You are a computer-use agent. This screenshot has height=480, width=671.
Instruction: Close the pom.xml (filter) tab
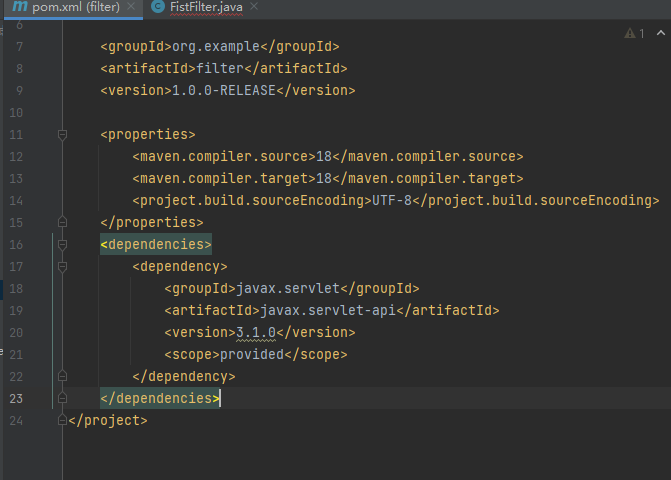pyautogui.click(x=130, y=8)
